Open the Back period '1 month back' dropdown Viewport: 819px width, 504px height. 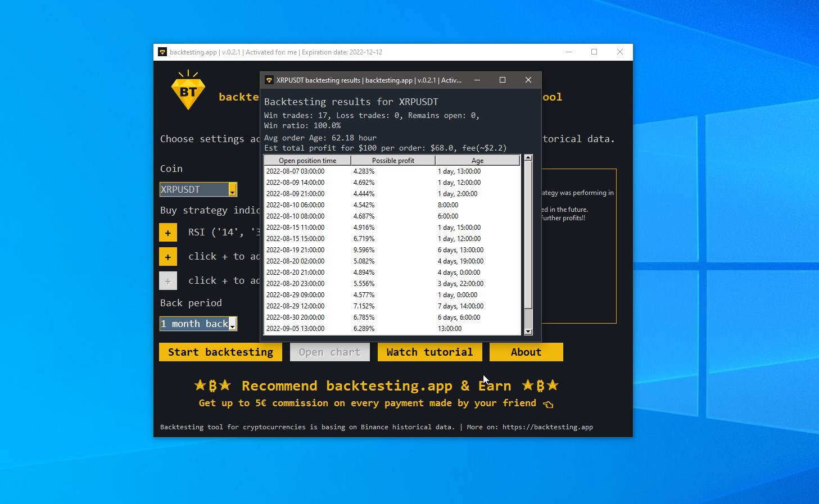pos(198,324)
